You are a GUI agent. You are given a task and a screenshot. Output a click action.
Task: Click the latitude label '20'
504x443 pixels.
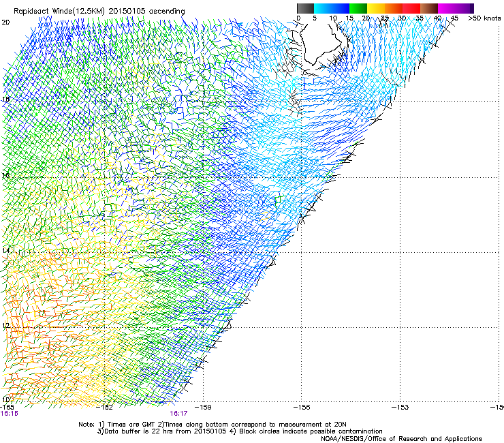click(5, 22)
